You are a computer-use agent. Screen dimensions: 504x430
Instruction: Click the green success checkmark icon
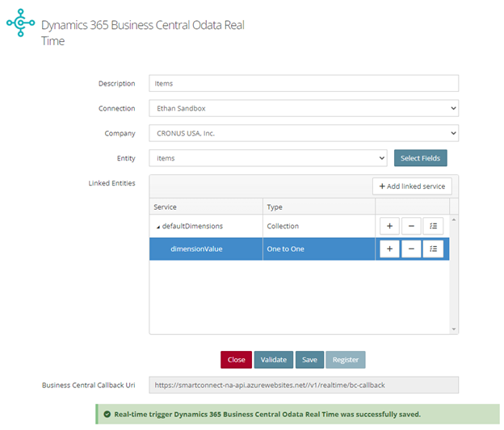click(x=107, y=414)
